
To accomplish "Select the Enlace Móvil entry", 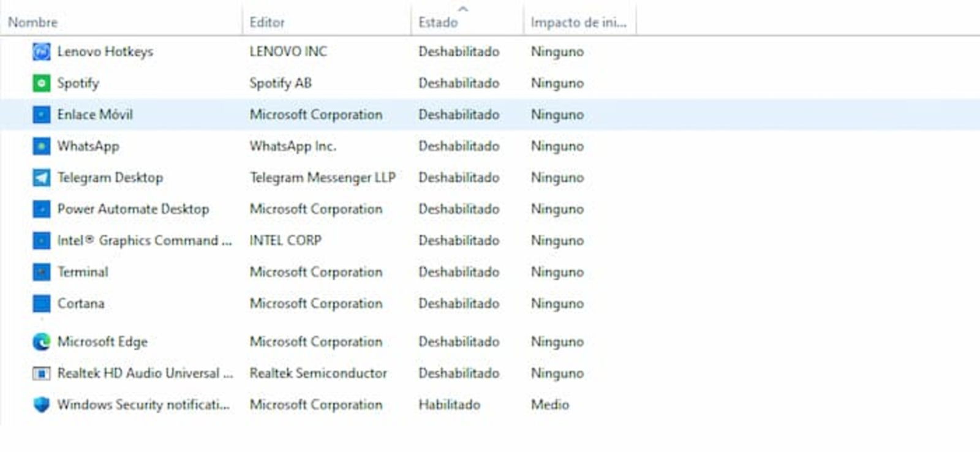I will [x=95, y=115].
